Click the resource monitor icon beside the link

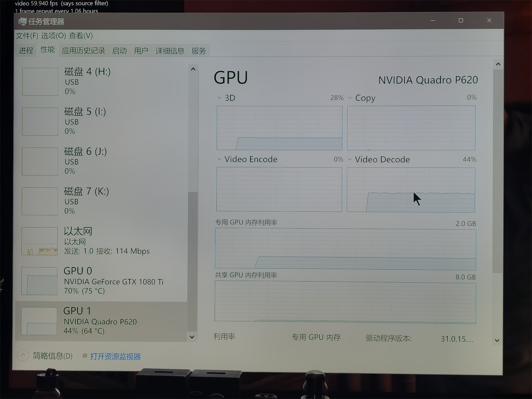(85, 356)
